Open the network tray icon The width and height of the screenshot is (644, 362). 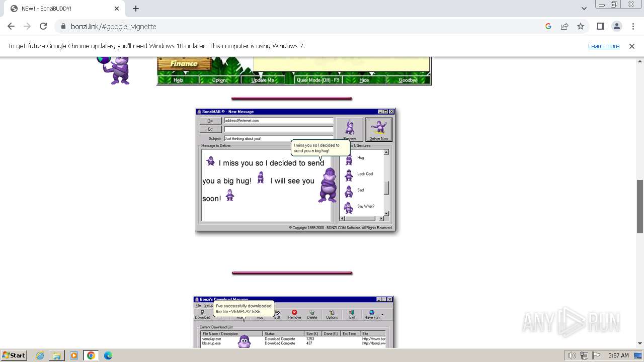pyautogui.click(x=584, y=355)
